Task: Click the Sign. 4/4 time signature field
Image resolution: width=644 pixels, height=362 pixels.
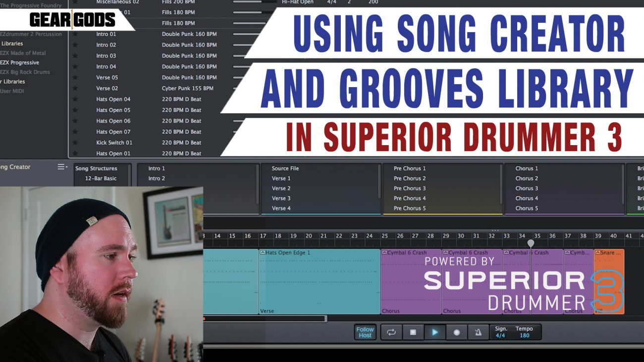Action: pyautogui.click(x=501, y=332)
